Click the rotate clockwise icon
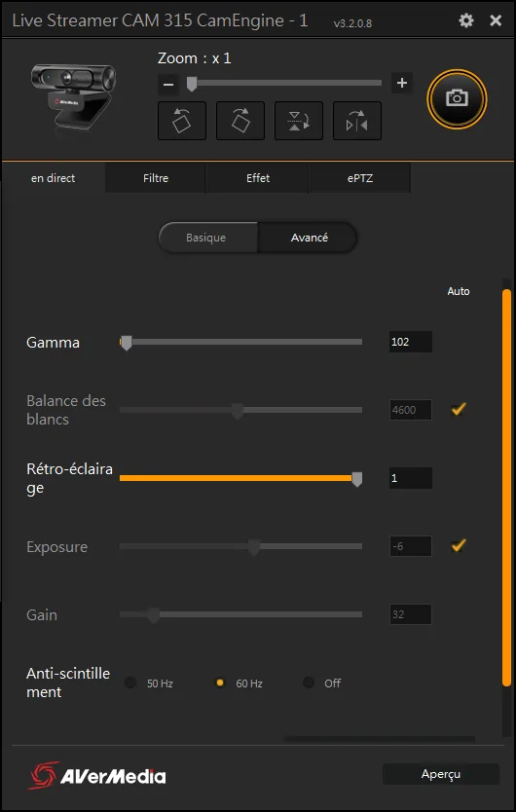516x812 pixels. pyautogui.click(x=240, y=121)
